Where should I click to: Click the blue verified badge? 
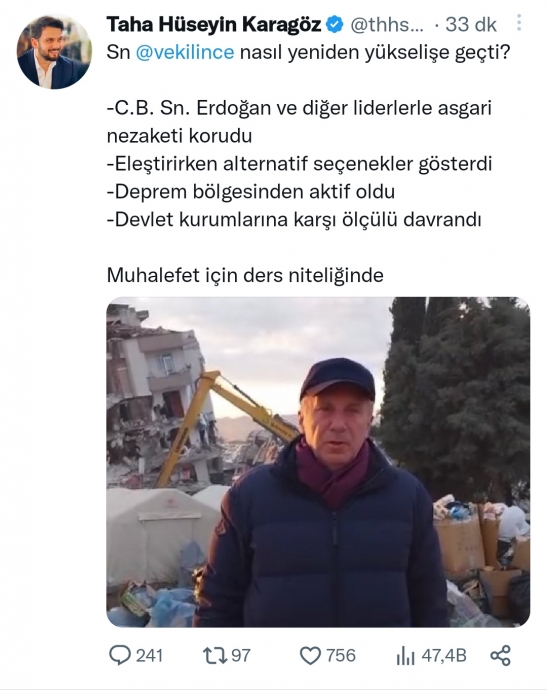pos(334,25)
